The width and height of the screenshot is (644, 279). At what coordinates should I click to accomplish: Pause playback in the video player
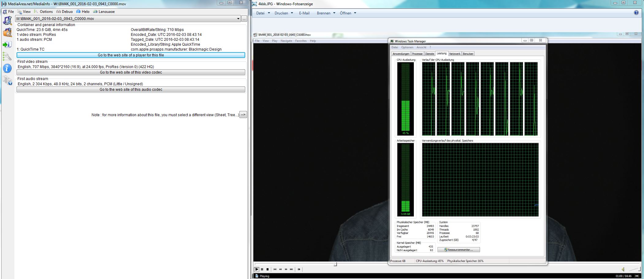tap(262, 269)
